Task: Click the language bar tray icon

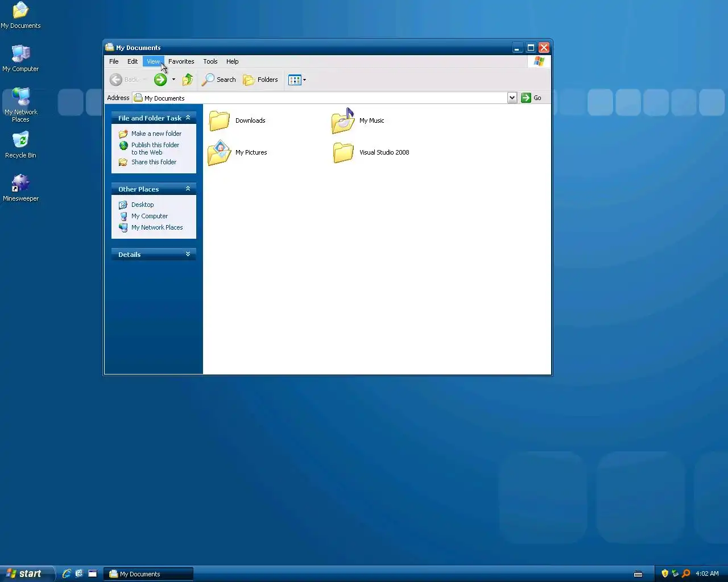Action: 638,573
